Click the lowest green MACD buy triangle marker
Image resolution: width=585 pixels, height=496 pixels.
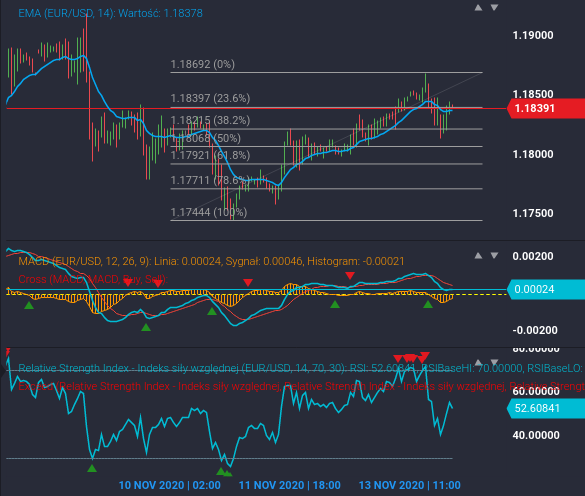click(146, 327)
